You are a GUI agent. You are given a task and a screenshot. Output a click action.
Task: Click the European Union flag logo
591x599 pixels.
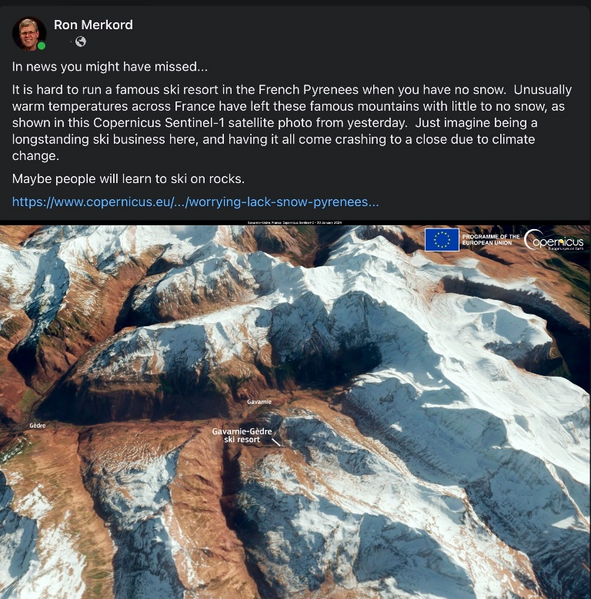[442, 240]
